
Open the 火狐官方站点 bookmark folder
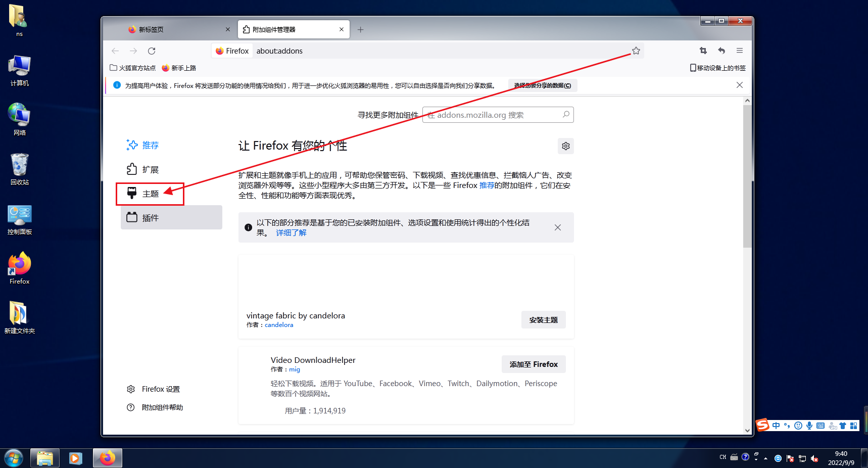click(x=132, y=68)
